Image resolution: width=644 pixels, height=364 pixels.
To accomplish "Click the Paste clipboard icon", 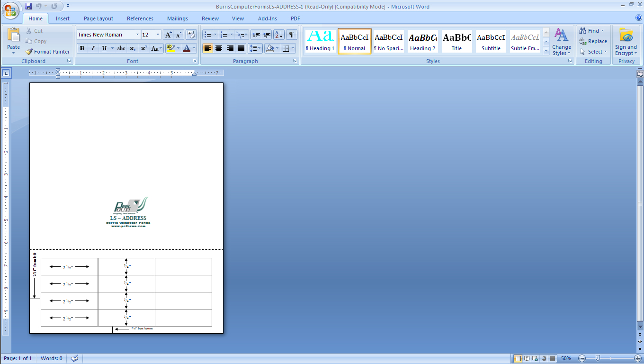I will [14, 35].
